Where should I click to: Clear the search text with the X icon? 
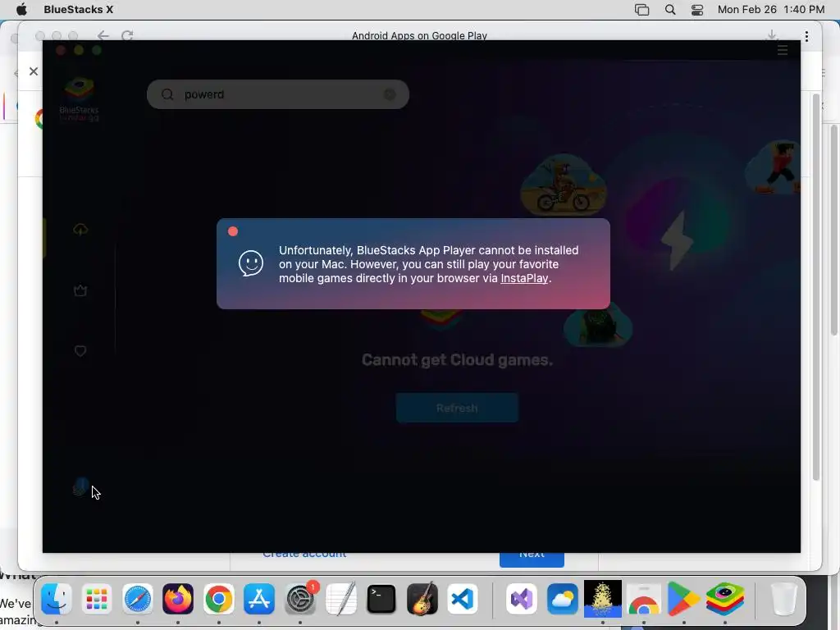[390, 94]
